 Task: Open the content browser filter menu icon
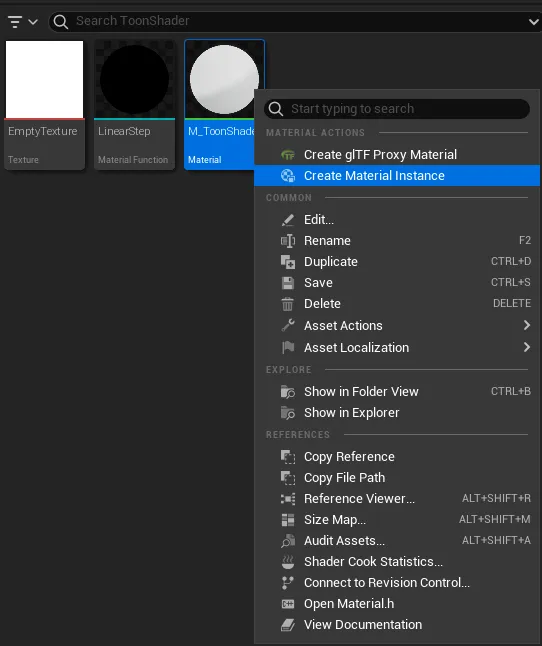[x=15, y=21]
